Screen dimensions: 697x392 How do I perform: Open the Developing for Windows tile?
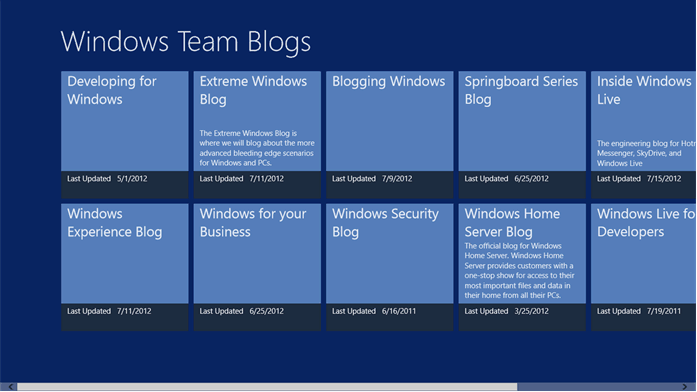tap(124, 135)
